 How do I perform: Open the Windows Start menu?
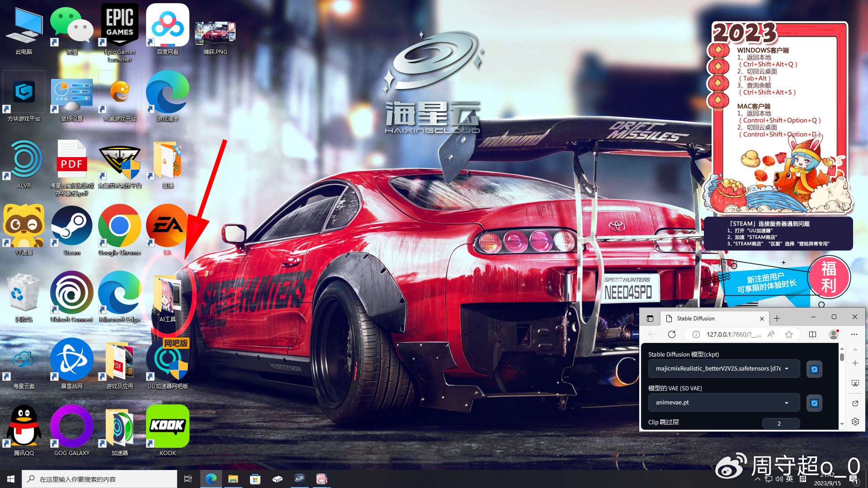click(11, 479)
